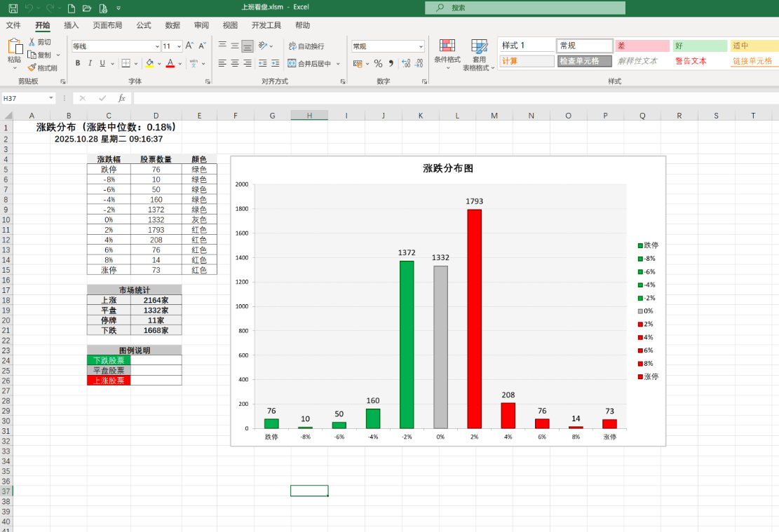Apply the 警告文本 cell style

point(691,61)
